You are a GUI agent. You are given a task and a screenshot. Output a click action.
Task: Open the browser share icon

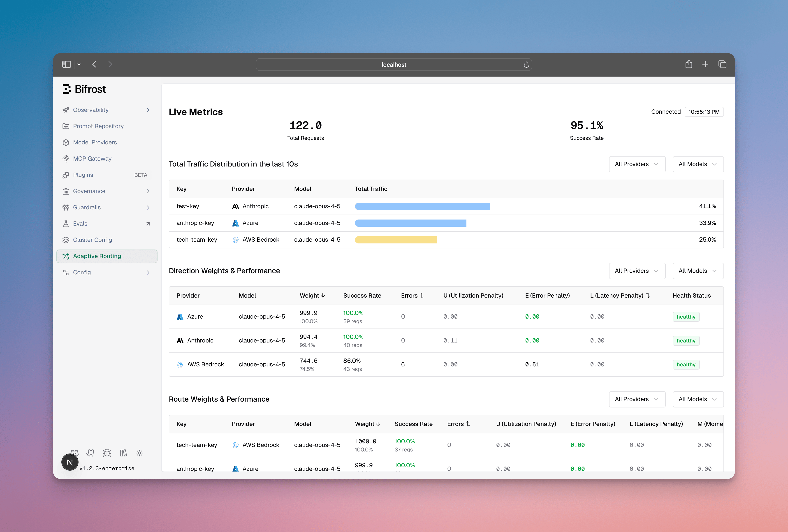click(689, 64)
